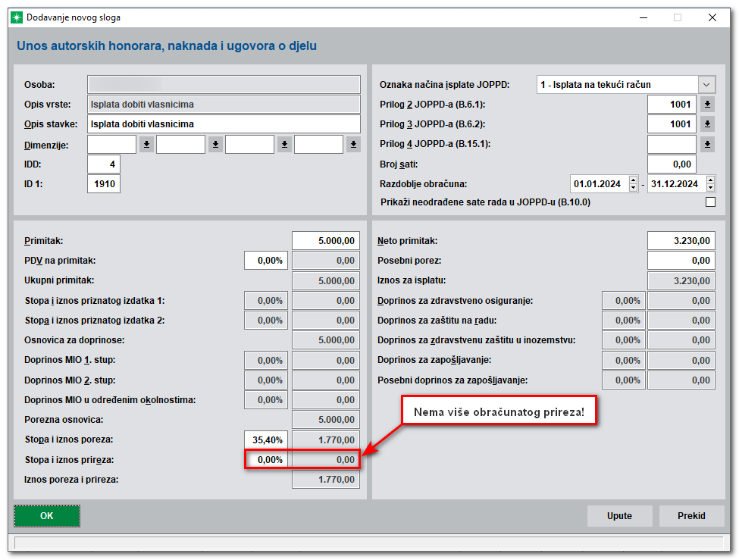The image size is (739, 560).
Task: Click Iznos poreza amount 1.770,00 in Stopa row
Action: coord(326,440)
